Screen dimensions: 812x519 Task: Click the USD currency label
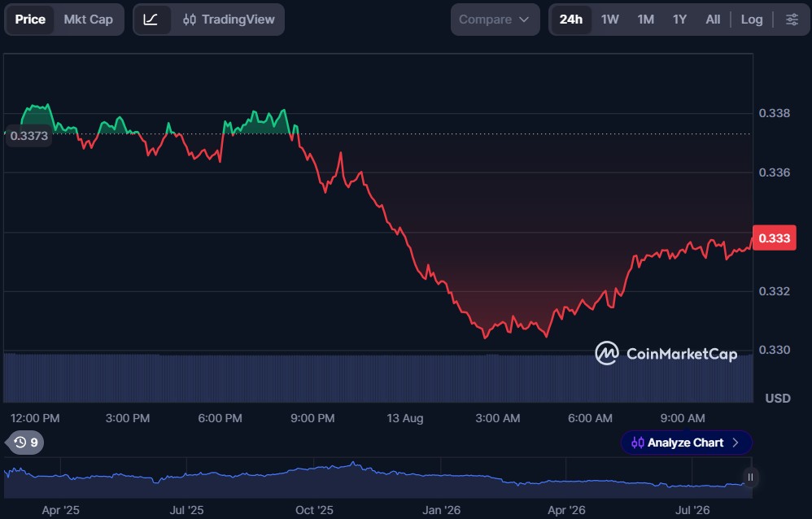[778, 399]
